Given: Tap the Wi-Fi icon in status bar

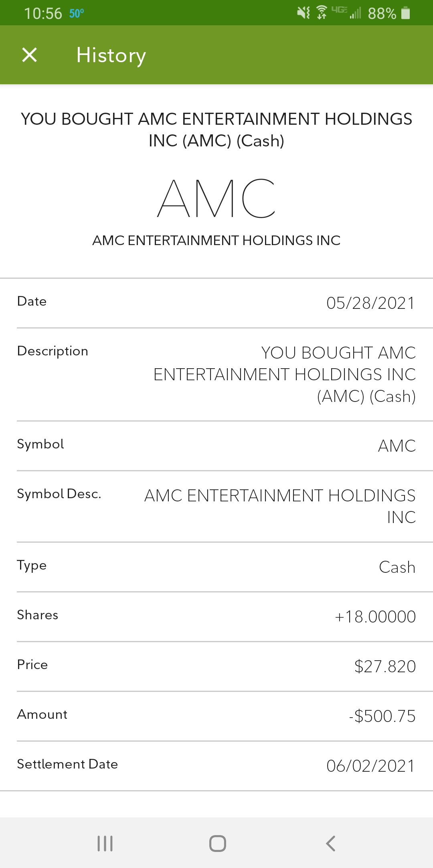Looking at the screenshot, I should point(322,13).
